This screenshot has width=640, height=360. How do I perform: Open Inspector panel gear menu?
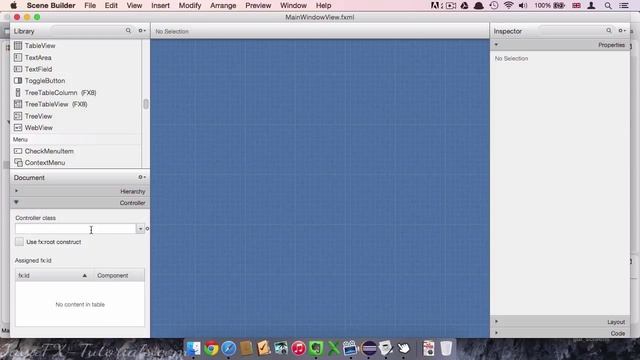coord(622,31)
